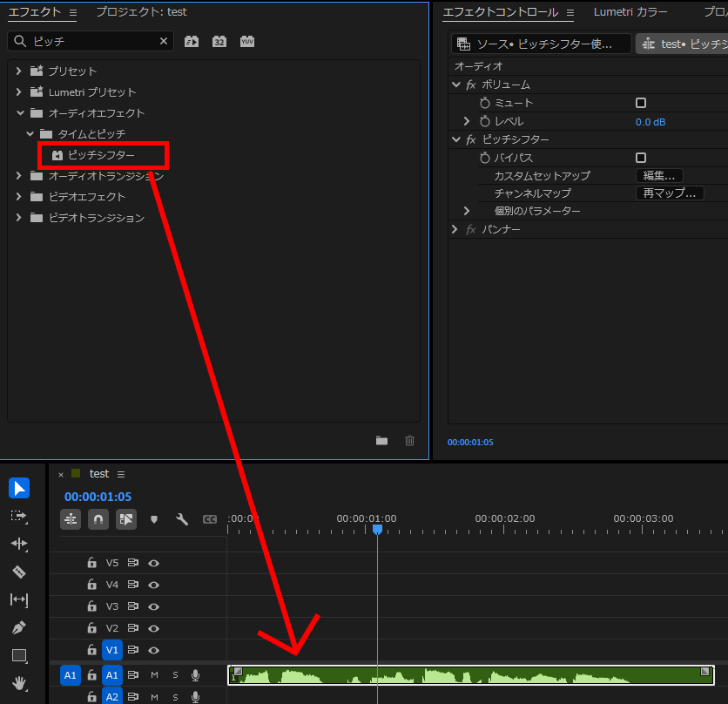Screen dimensions: 728x704
Task: Enable the Mute checkbox under Volume
Action: [641, 103]
